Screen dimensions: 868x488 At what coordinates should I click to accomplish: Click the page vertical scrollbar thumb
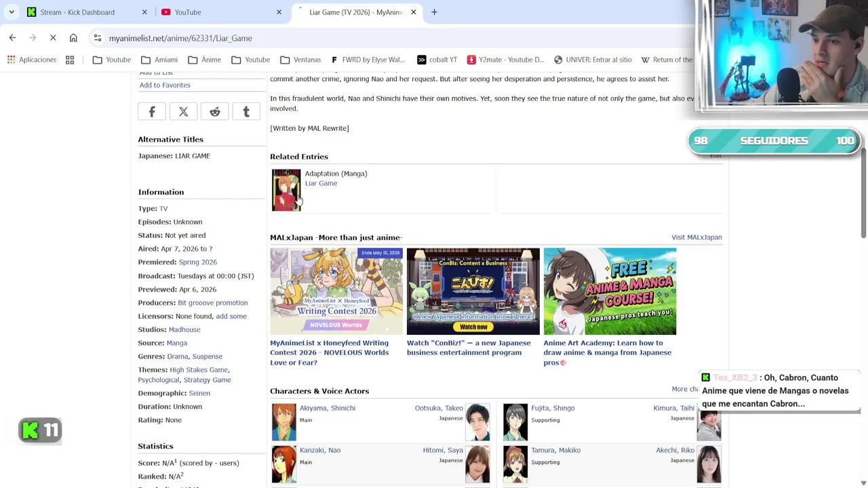tap(863, 193)
